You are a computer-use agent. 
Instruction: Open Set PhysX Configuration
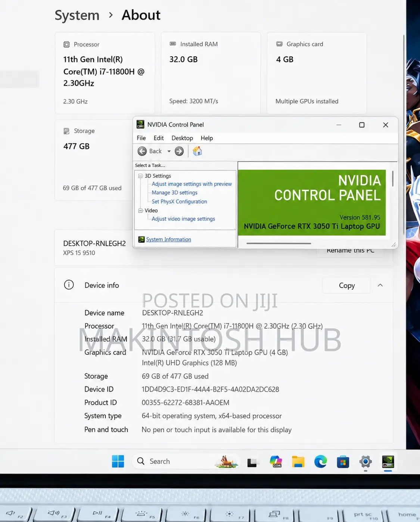click(179, 202)
